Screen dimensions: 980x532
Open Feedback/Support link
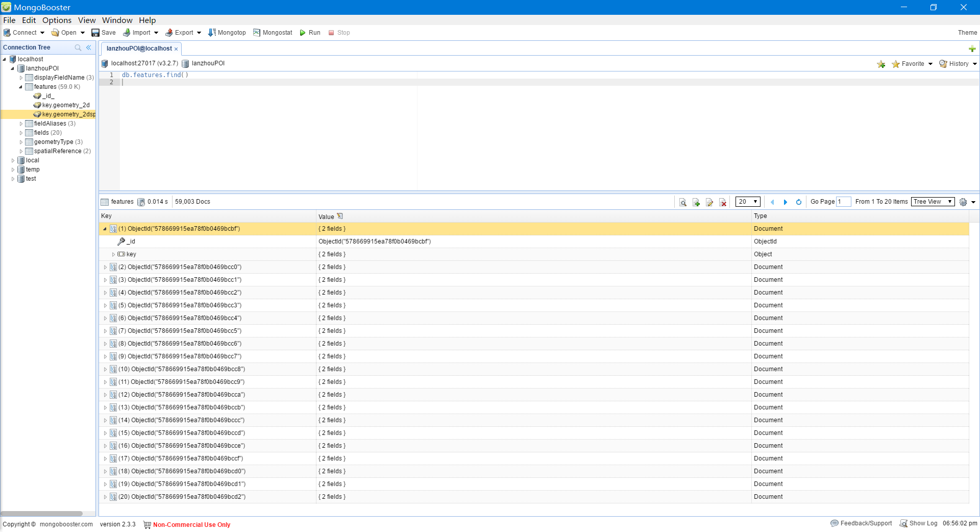[862, 523]
